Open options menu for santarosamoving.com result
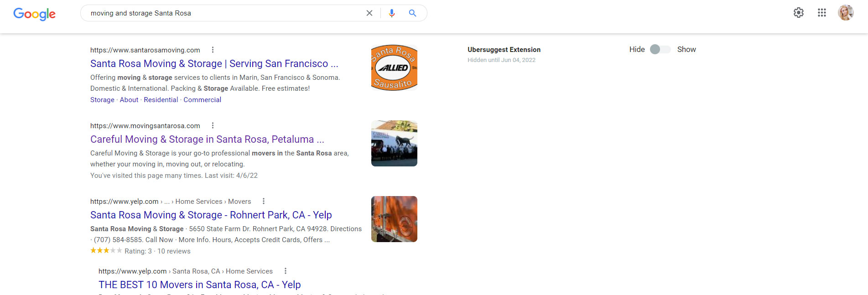The height and width of the screenshot is (295, 868). [213, 50]
